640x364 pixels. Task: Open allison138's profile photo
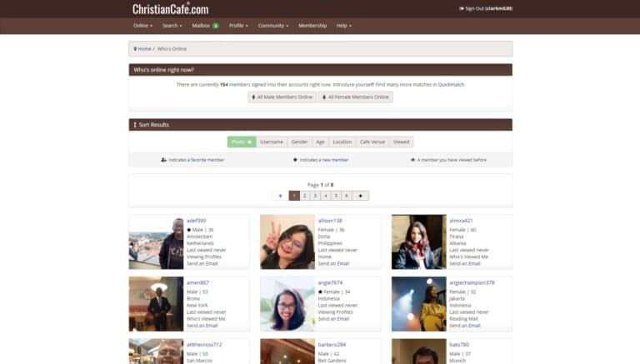coord(287,242)
